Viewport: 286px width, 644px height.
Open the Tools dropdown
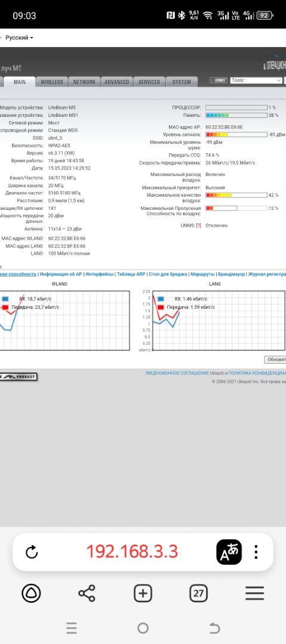(x=256, y=80)
